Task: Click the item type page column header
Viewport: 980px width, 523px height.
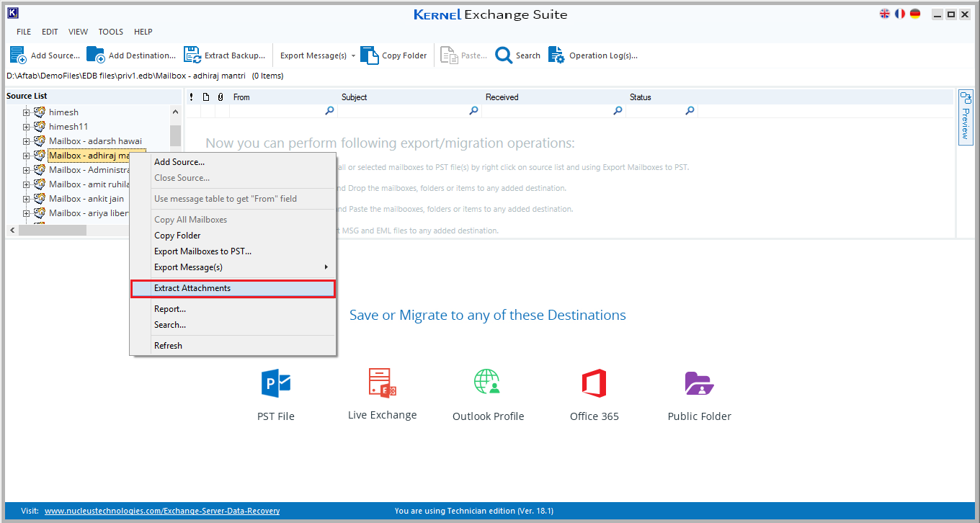Action: click(x=206, y=97)
